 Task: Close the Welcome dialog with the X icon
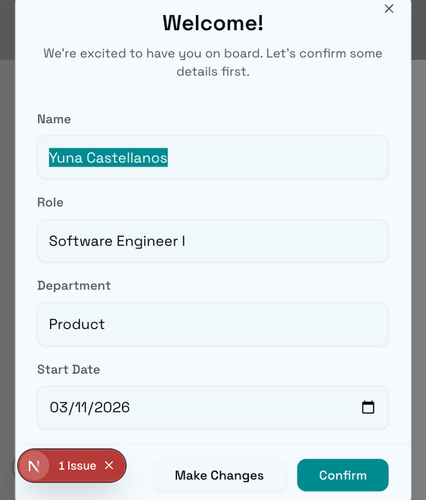tap(389, 9)
